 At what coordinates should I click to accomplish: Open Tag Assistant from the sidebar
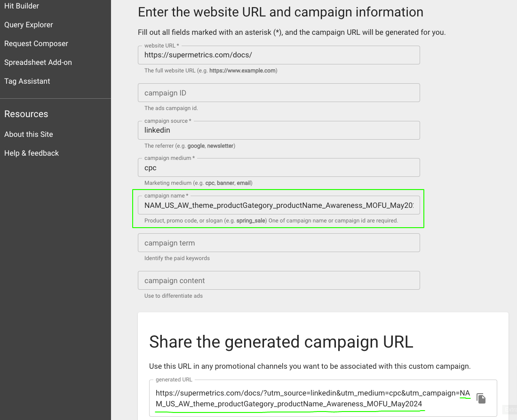(27, 81)
